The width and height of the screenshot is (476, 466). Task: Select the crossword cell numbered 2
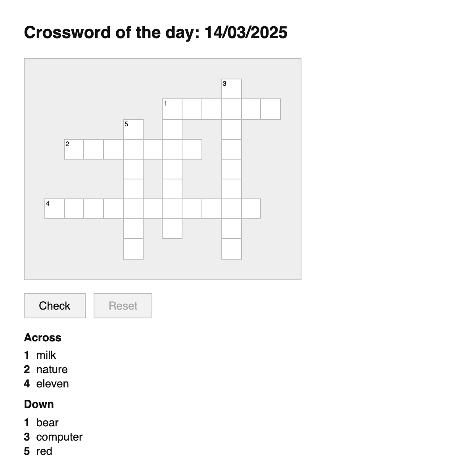74,149
